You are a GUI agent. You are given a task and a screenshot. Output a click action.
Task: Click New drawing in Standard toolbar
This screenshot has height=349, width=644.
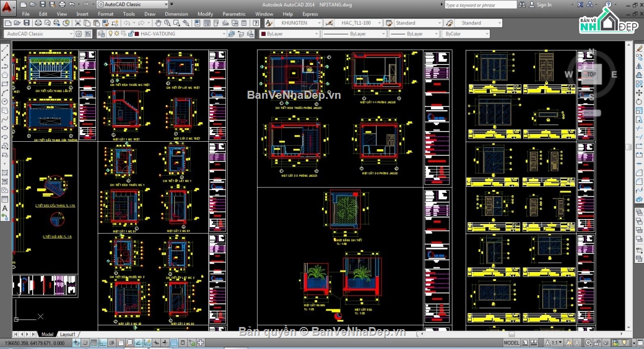pos(8,23)
